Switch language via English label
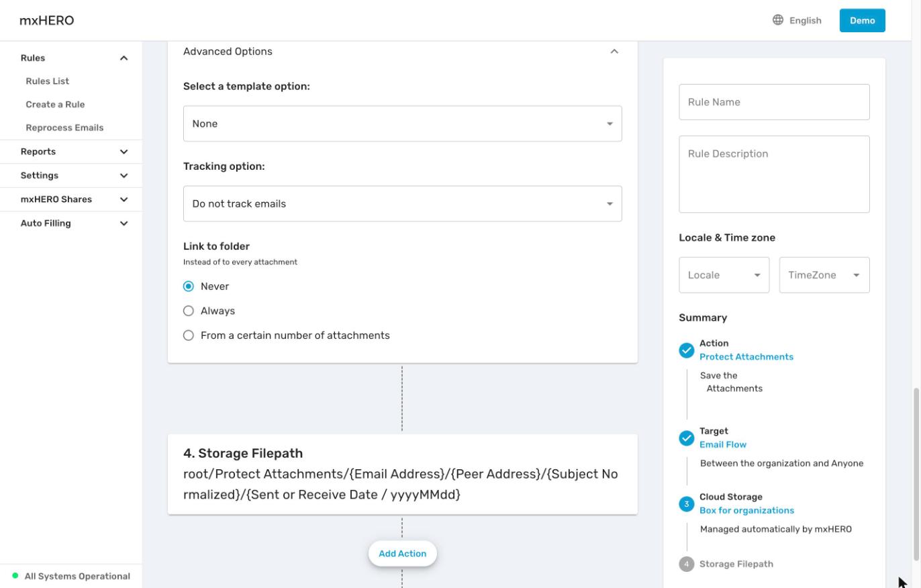Screen dimensions: 921x588 point(806,21)
